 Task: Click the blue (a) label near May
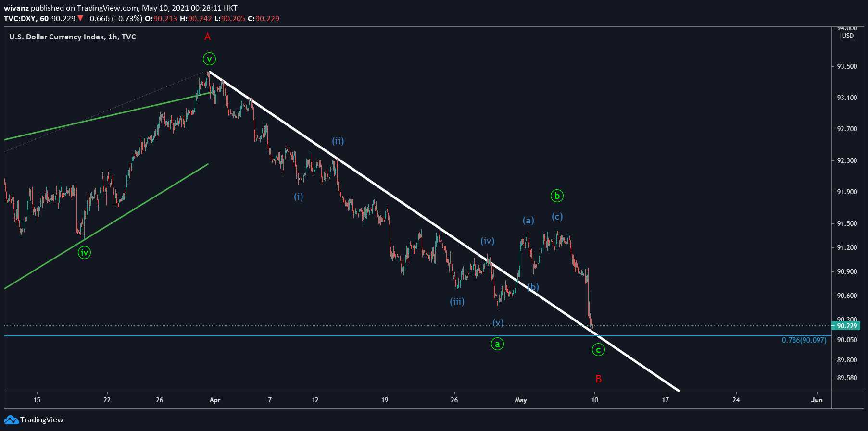(528, 221)
